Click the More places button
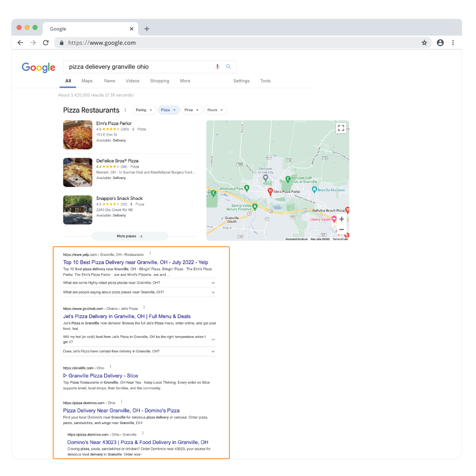 [130, 236]
